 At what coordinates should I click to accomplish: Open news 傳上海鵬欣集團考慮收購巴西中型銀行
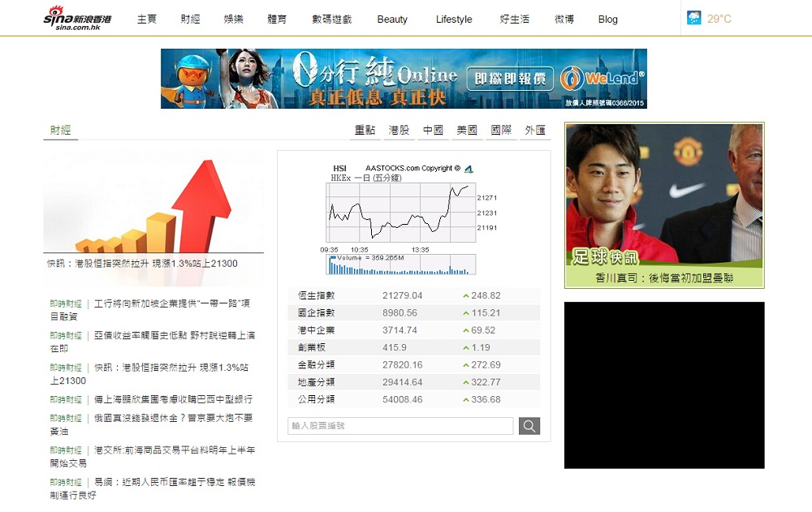[x=174, y=399]
